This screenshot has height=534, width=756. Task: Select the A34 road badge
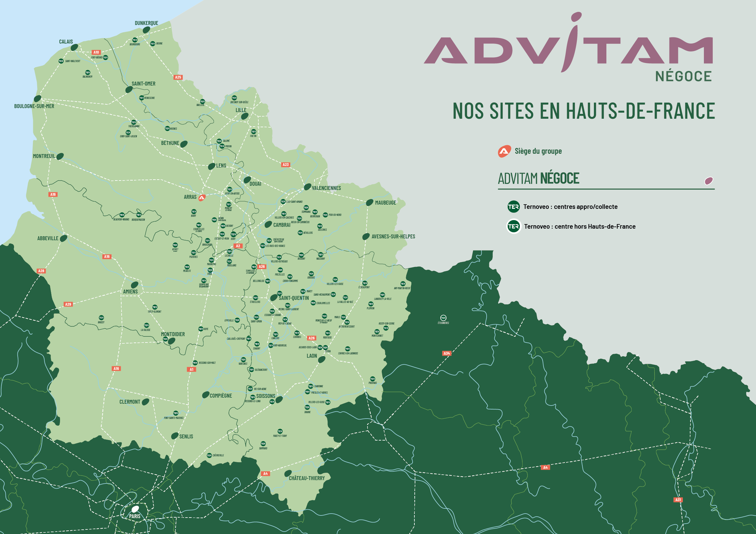446,353
